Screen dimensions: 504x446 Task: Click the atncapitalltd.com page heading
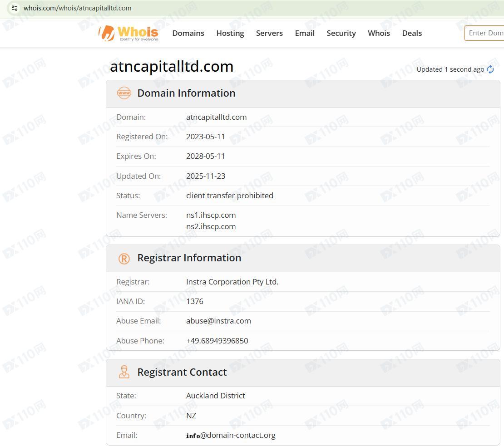point(172,67)
